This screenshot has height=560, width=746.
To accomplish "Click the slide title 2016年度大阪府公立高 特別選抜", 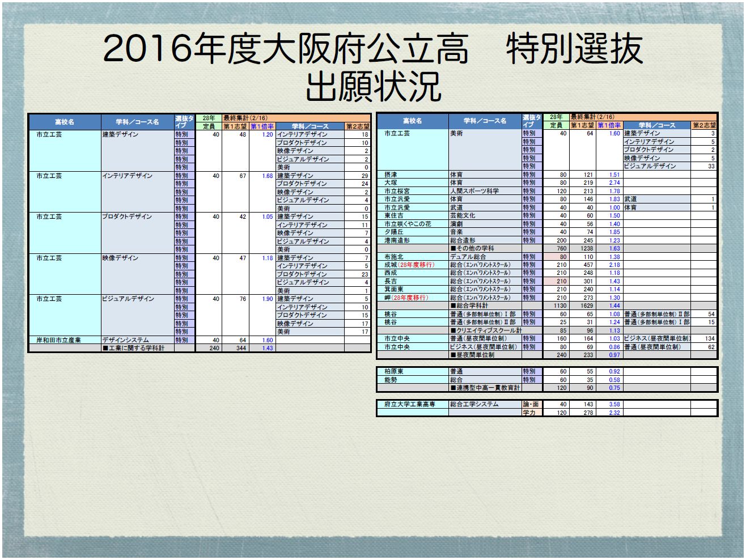I will (x=373, y=48).
